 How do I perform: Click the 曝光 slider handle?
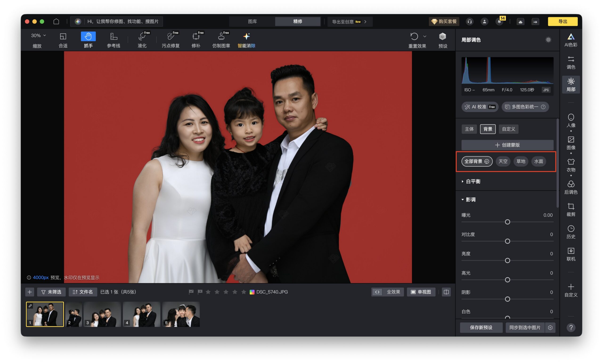[507, 222]
